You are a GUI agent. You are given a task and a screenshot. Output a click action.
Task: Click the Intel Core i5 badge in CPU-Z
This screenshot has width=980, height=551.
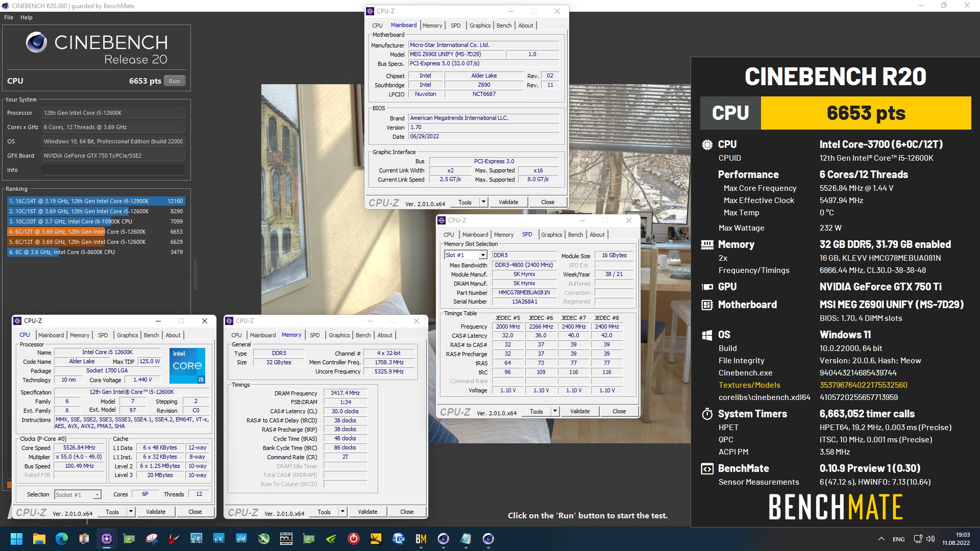click(187, 365)
